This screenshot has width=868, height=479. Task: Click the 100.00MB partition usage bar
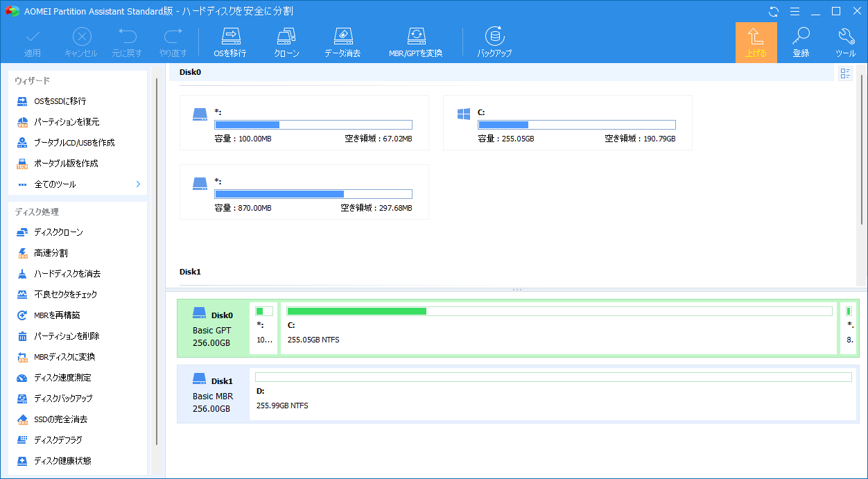313,125
